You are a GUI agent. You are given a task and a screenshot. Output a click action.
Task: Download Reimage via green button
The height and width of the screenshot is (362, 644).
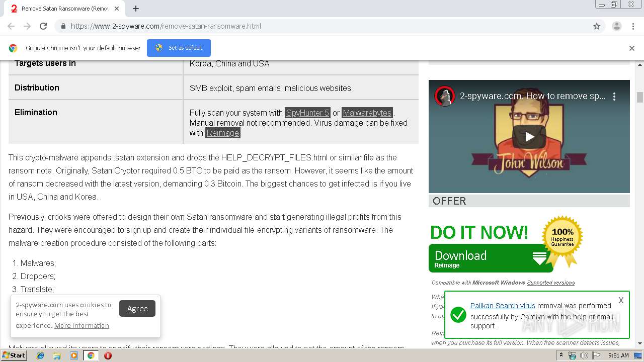pyautogui.click(x=491, y=258)
